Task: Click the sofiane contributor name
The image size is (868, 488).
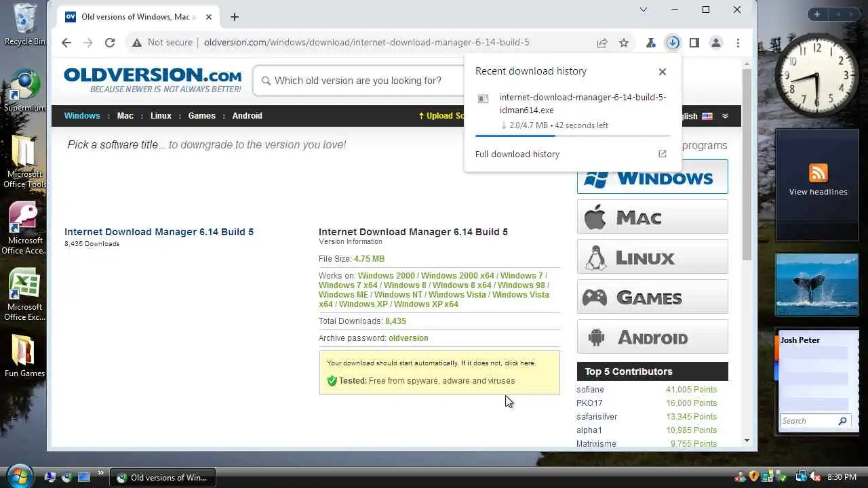Action: pyautogui.click(x=590, y=390)
